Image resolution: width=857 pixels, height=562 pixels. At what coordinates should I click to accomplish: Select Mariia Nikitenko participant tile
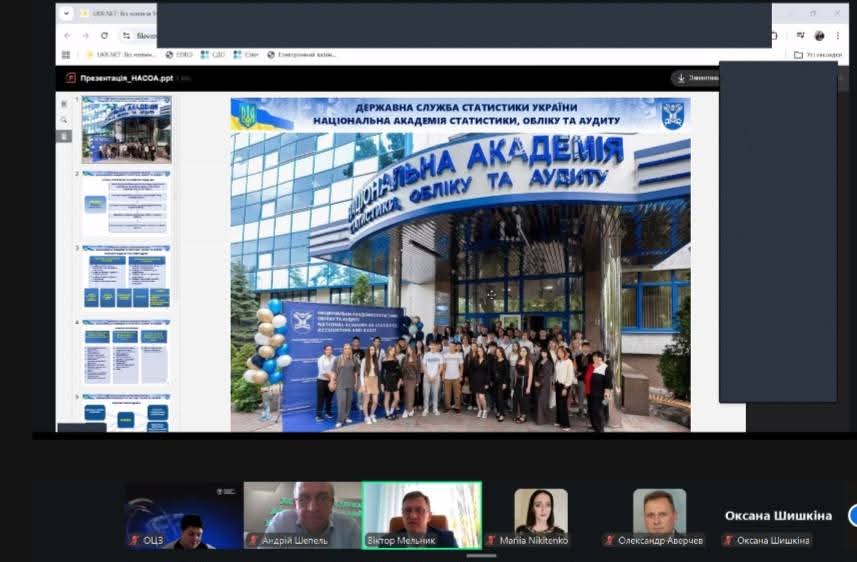[540, 515]
